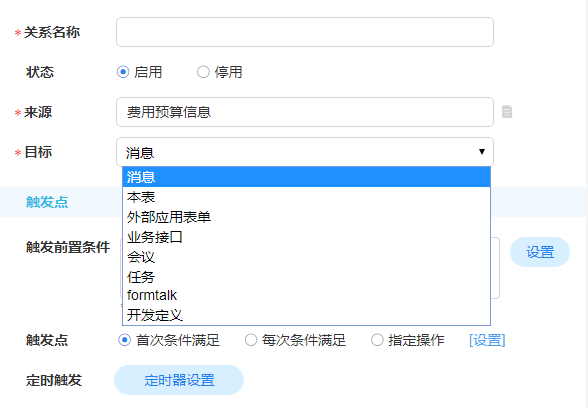Pick 业务接口 from the dropdown
588x408 pixels.
click(x=306, y=237)
